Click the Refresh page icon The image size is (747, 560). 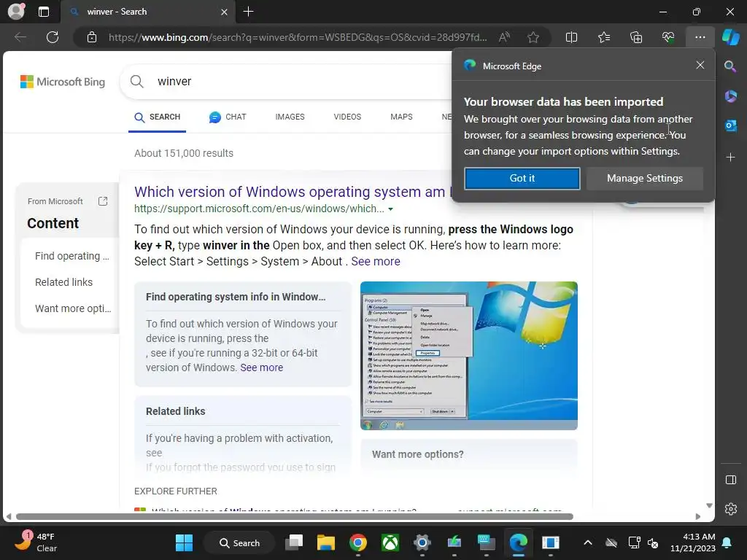(x=53, y=37)
